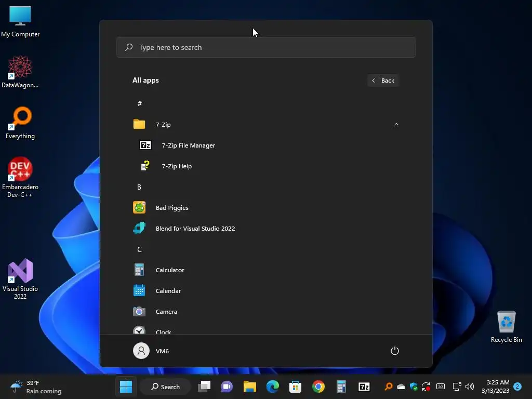Open notification center badge
The width and height of the screenshot is (532, 399).
(x=517, y=387)
